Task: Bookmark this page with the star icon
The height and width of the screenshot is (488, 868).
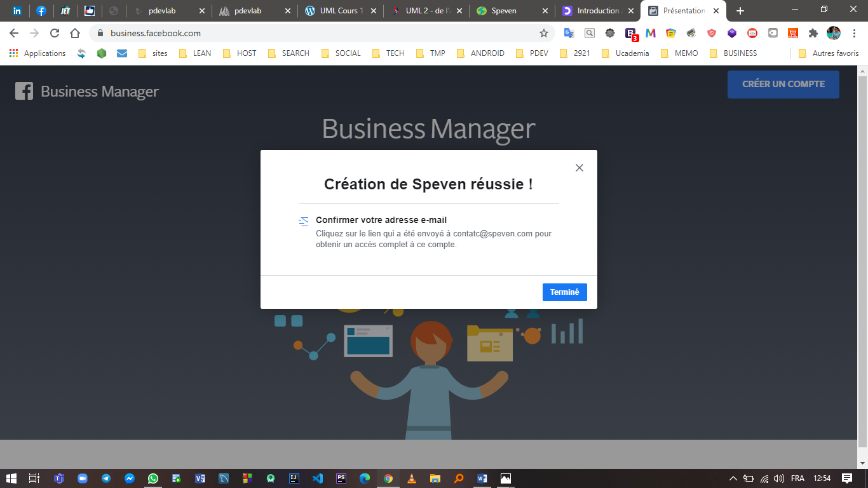Action: pos(544,33)
